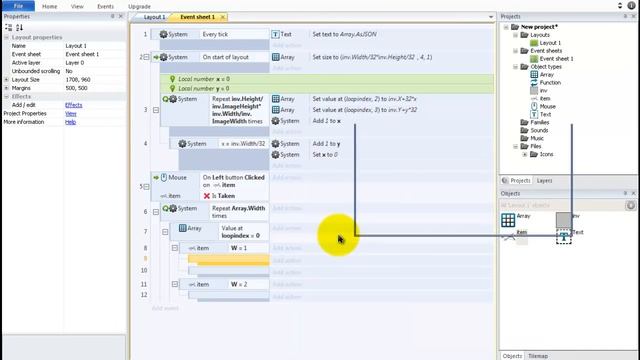Open the View ribbon tab

(x=77, y=7)
